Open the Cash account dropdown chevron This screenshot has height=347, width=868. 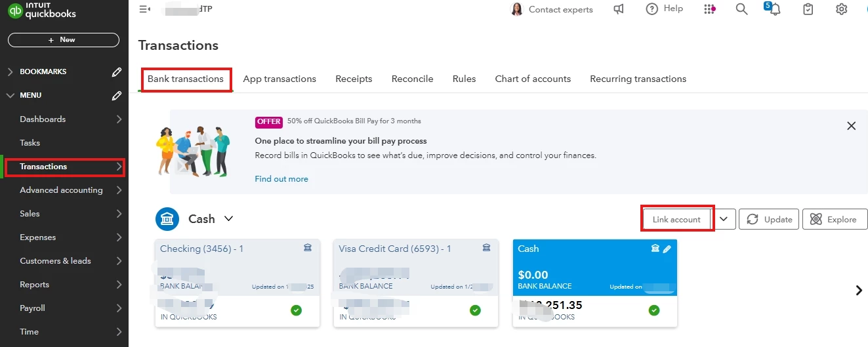click(228, 219)
